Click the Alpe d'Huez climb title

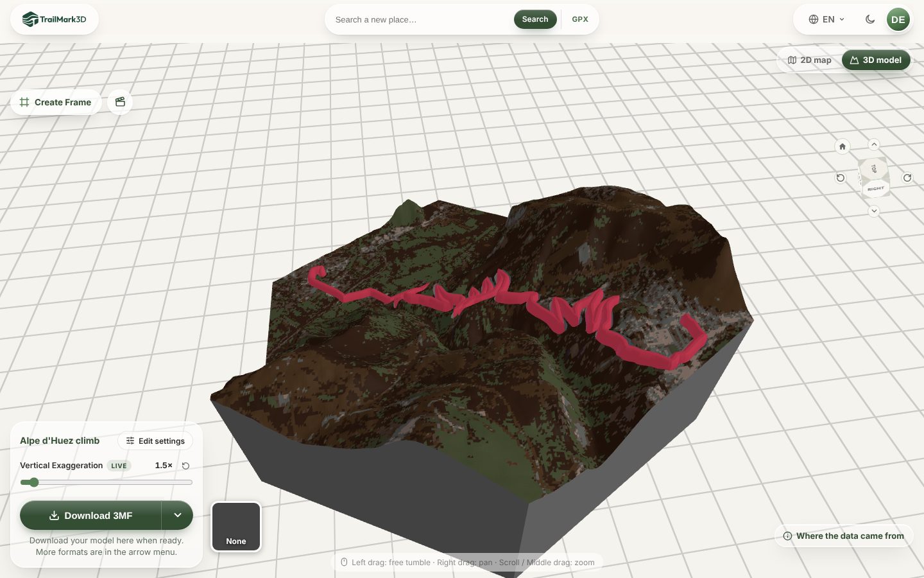[60, 441]
